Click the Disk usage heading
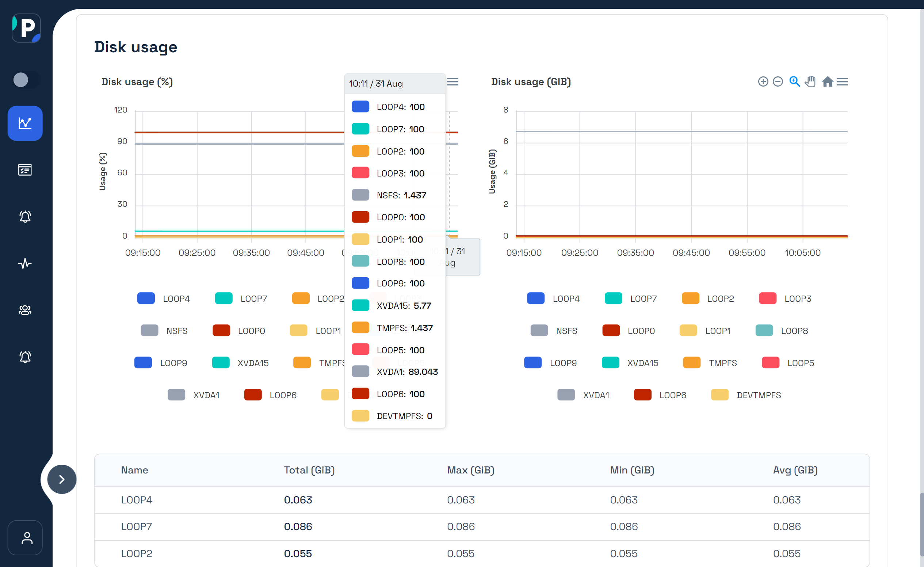The image size is (924, 567). pos(135,47)
